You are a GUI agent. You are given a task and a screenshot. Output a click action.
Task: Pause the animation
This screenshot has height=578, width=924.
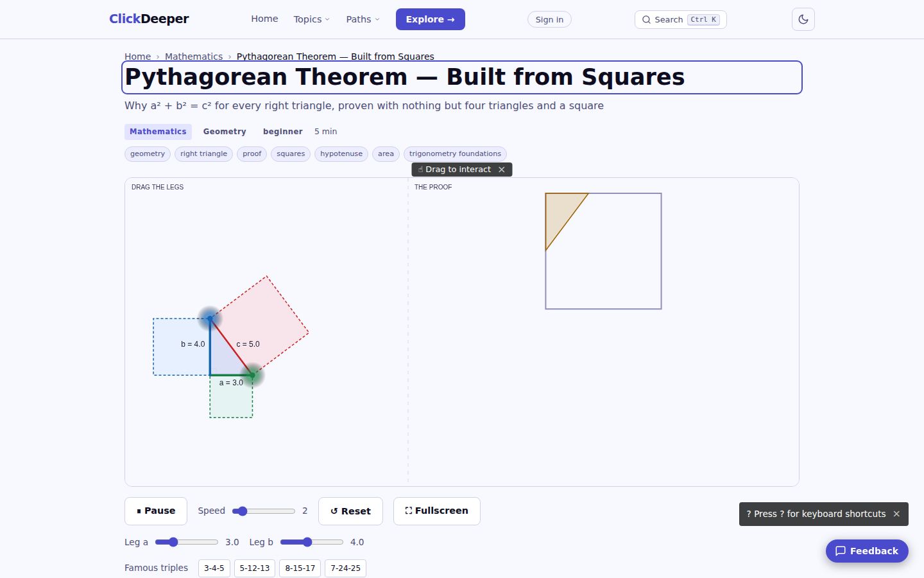156,511
